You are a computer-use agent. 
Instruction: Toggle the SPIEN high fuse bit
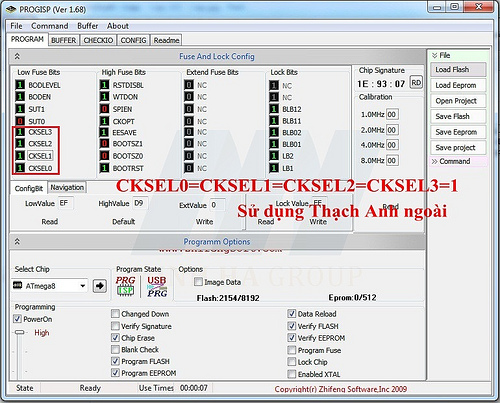point(105,109)
